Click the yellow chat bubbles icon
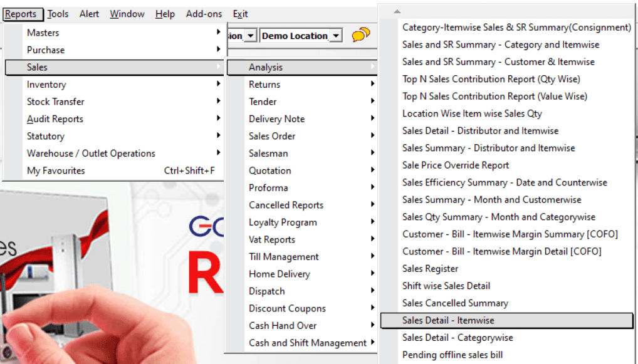 click(x=360, y=35)
